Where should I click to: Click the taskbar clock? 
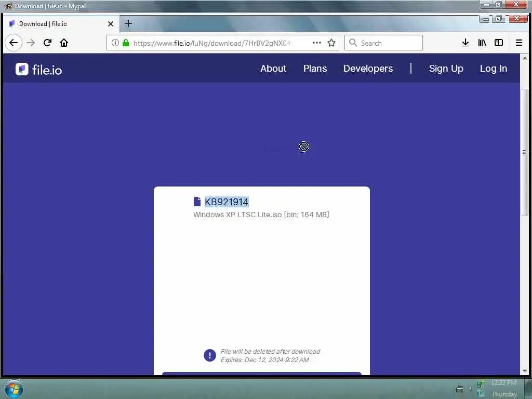tap(504, 389)
